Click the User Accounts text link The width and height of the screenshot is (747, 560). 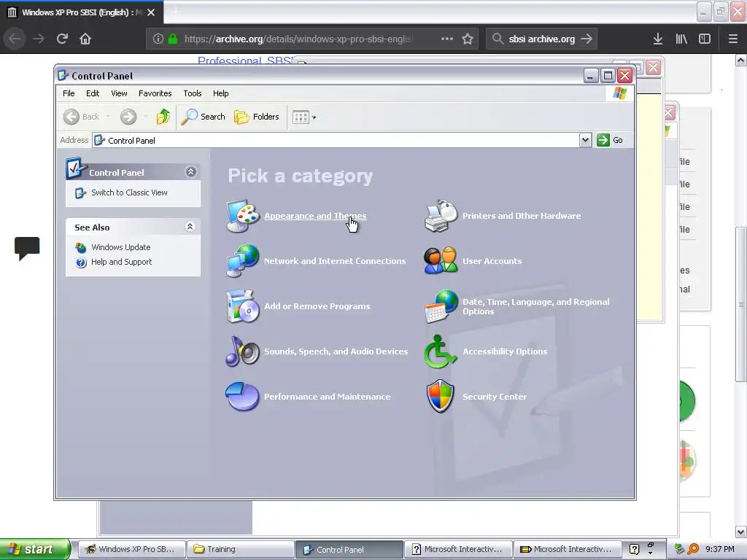pos(492,261)
